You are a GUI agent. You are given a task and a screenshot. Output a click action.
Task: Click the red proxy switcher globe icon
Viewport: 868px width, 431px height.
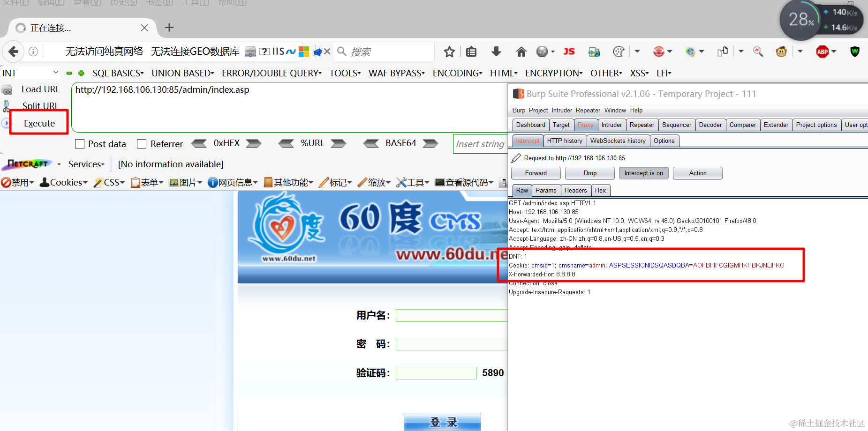[x=659, y=52]
